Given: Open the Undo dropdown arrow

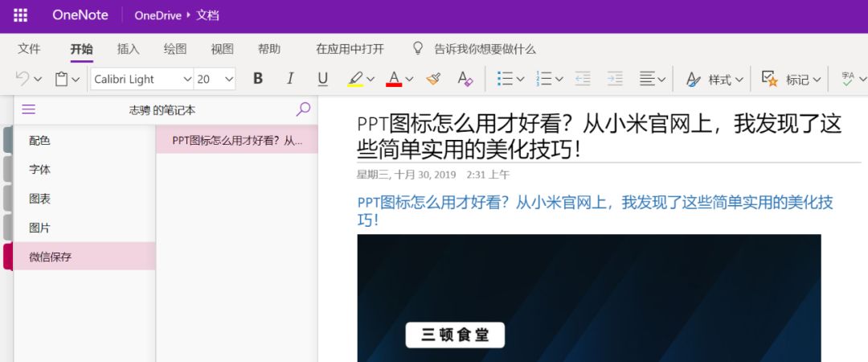Looking at the screenshot, I should pyautogui.click(x=38, y=80).
